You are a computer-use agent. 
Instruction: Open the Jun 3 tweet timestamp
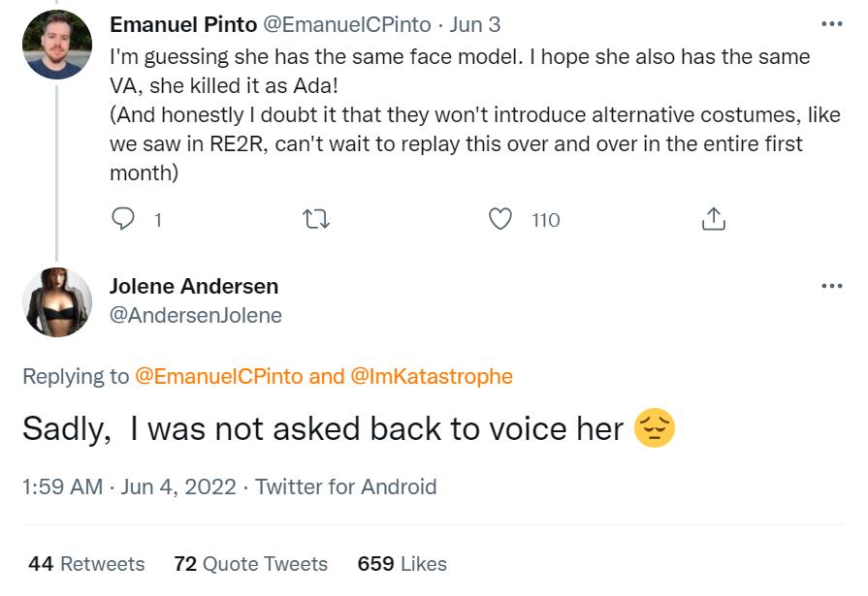(x=475, y=23)
